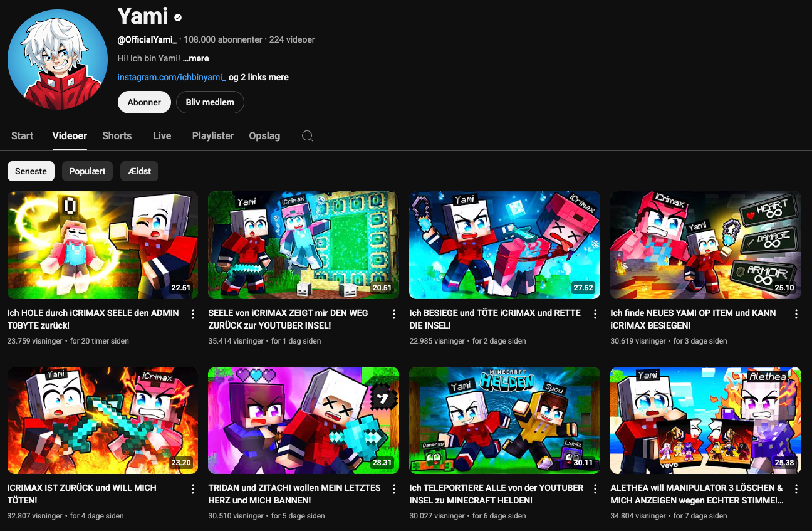Open title 'ICRIMAX IST ZURÜCK und WILL MICH TÖTEN!'
Image resolution: width=812 pixels, height=531 pixels.
tap(82, 494)
